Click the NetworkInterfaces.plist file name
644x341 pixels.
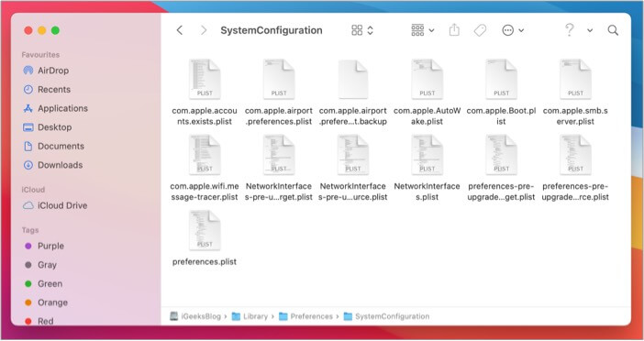(427, 192)
